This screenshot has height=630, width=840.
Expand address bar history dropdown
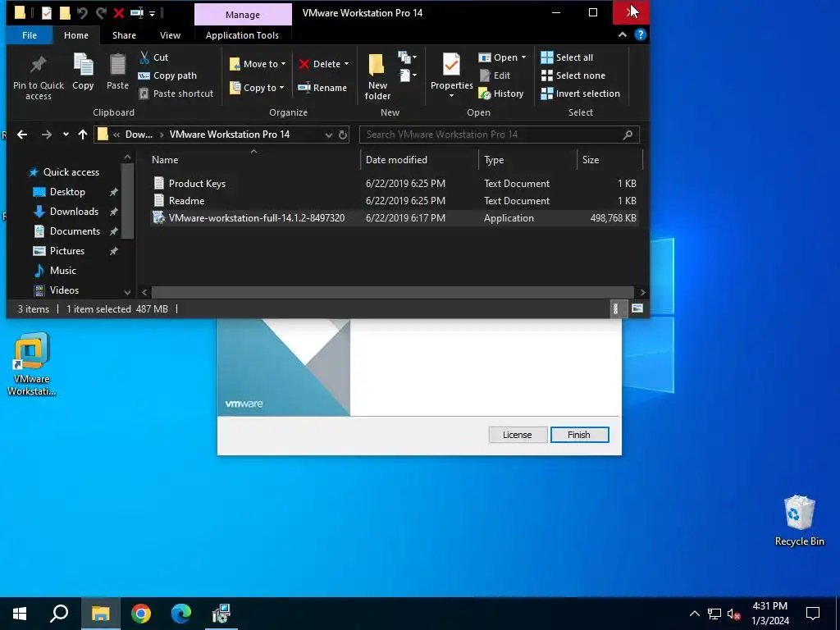click(328, 135)
